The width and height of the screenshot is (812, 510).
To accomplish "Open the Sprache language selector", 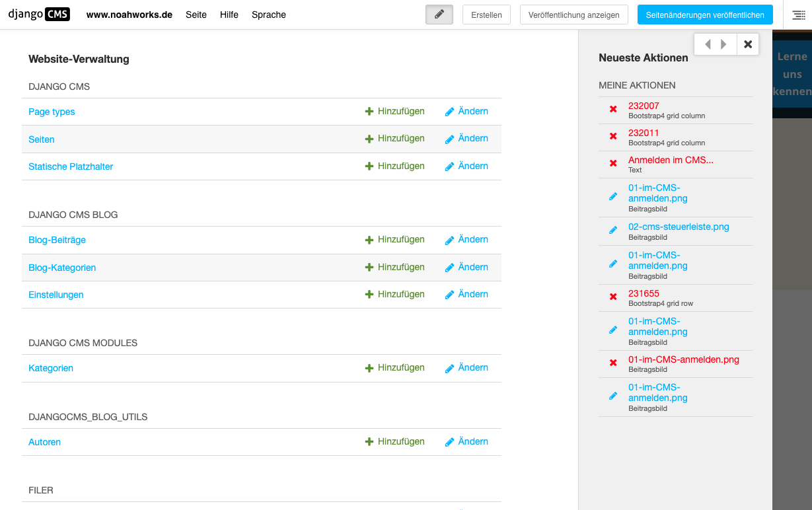I will (268, 15).
